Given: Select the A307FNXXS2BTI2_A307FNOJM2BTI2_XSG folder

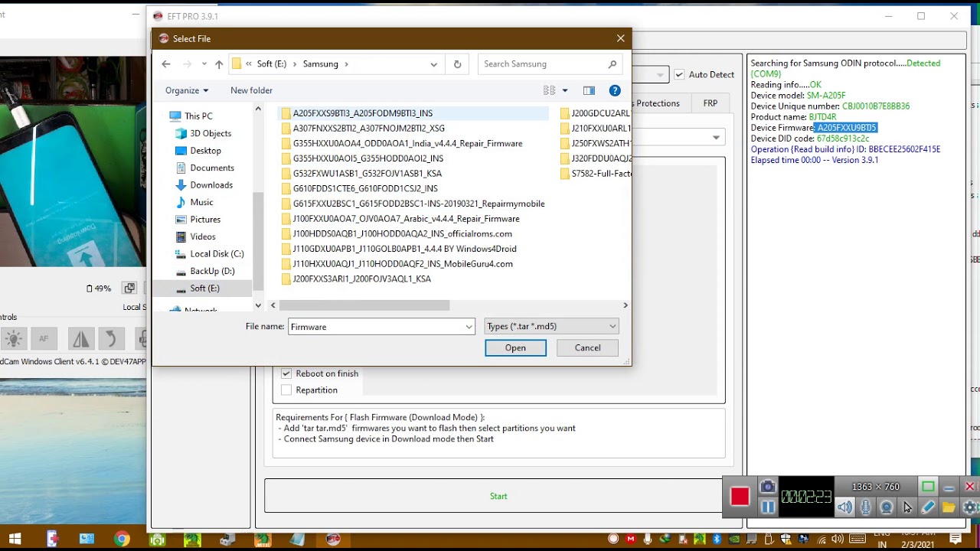Looking at the screenshot, I should [x=369, y=129].
